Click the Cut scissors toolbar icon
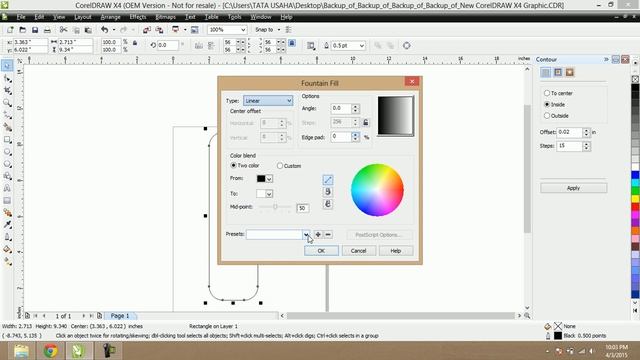Viewport: 640px width, 360px height. [63, 30]
